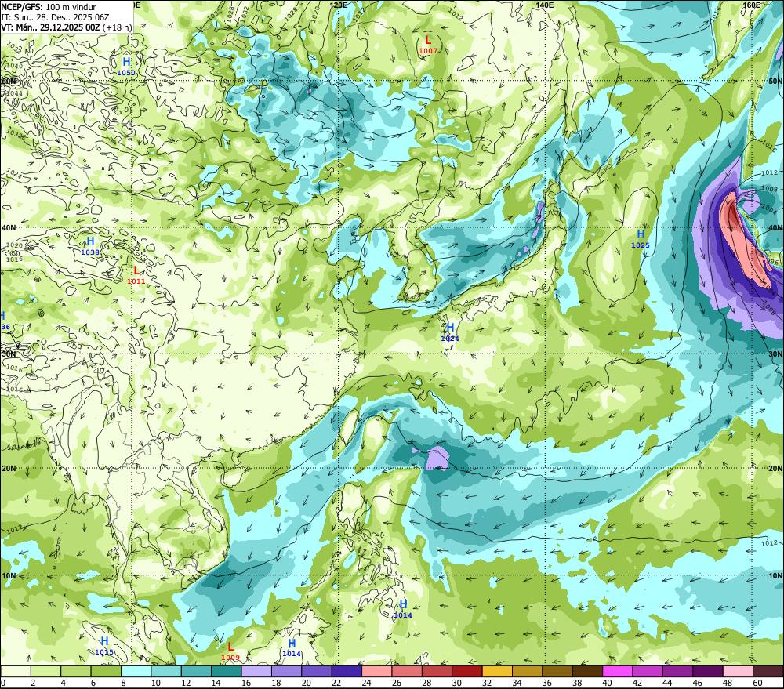Pick the dark red 30–32 legend swatch
Screen dimensions: 784x689
click(x=467, y=672)
